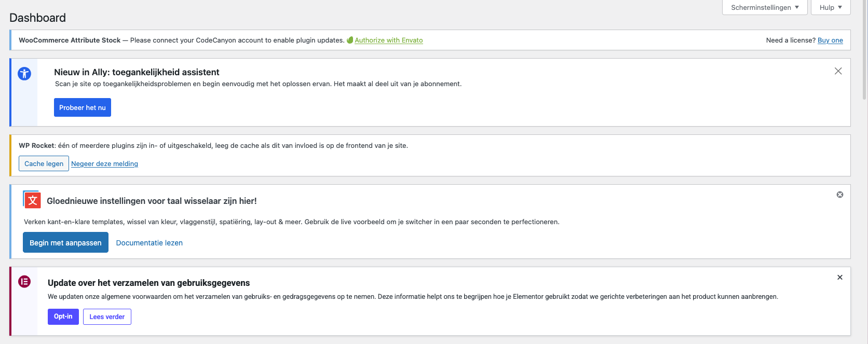
Task: Open the Scherminstellingen dropdown
Action: pos(764,7)
